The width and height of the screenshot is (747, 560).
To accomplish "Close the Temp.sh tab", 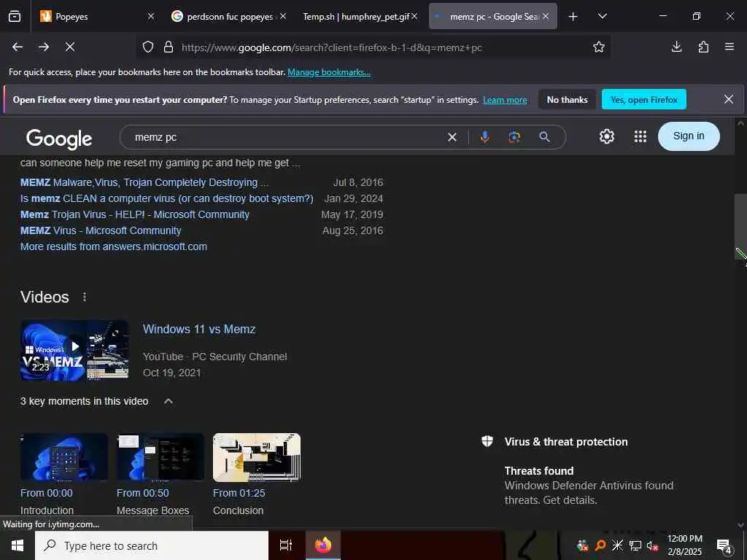I will tap(414, 16).
